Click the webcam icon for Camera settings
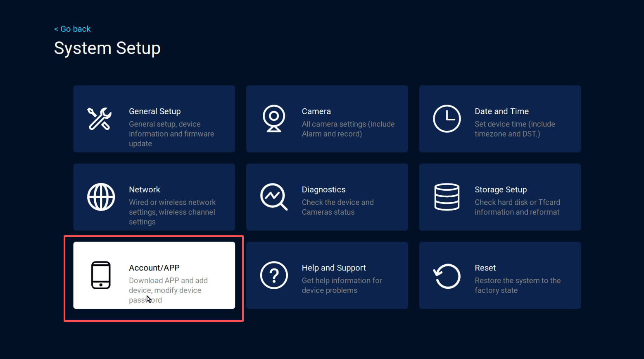Screen dimensions: 644x359 274,119
